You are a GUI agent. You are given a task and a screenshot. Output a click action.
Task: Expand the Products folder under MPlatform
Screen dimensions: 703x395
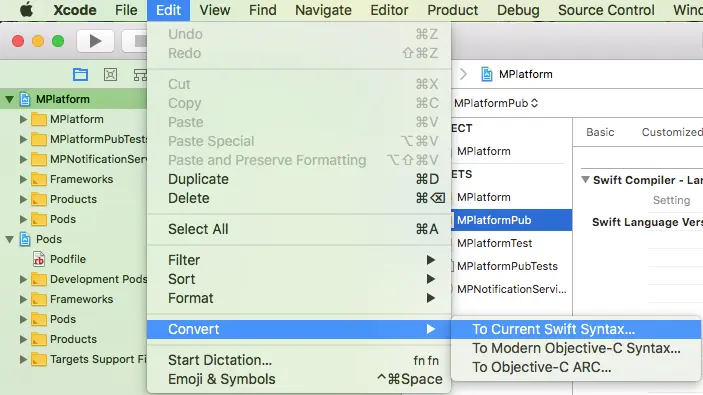pyautogui.click(x=23, y=199)
